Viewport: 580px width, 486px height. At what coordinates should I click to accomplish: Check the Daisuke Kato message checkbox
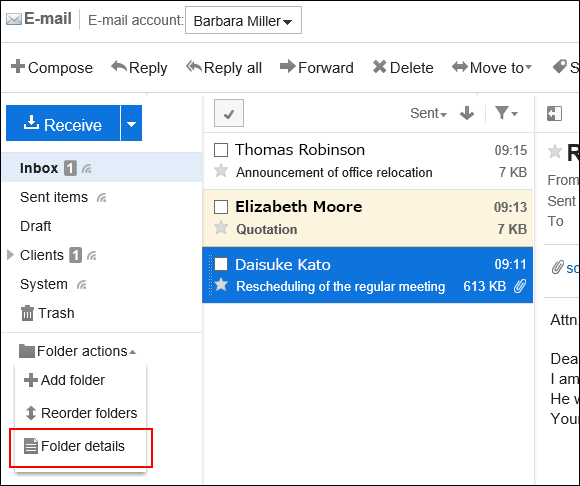(x=221, y=264)
